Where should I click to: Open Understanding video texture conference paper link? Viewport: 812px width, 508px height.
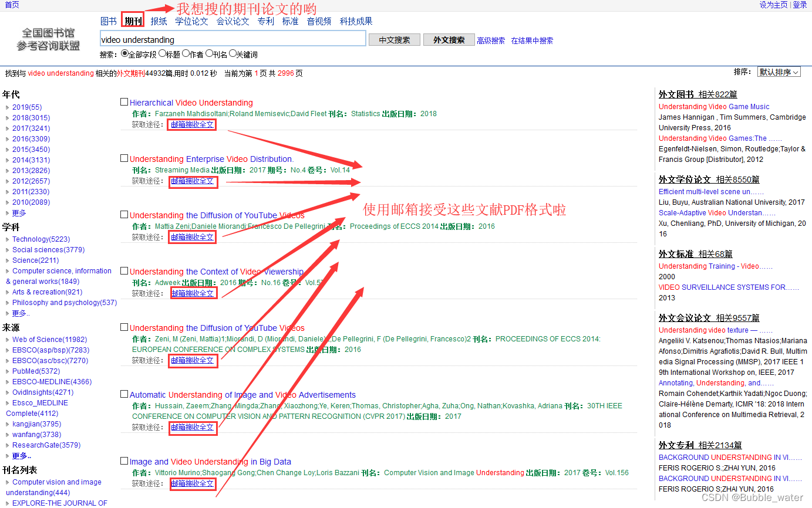716,330
